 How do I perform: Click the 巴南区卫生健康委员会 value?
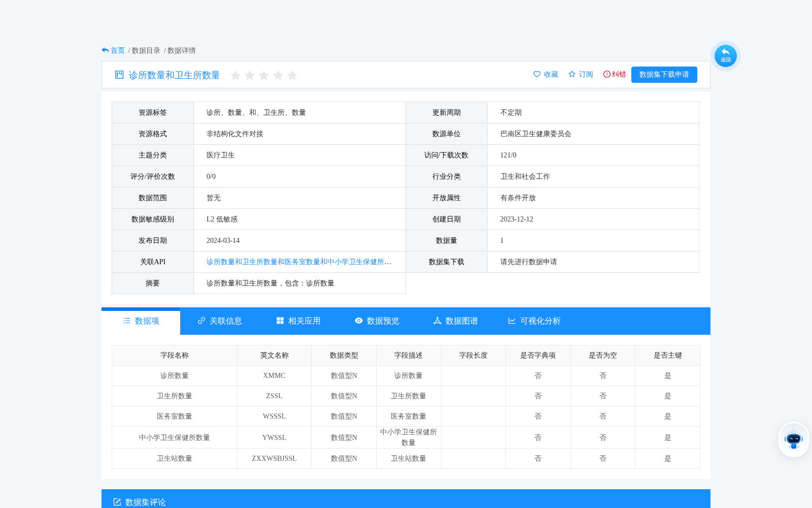click(536, 134)
